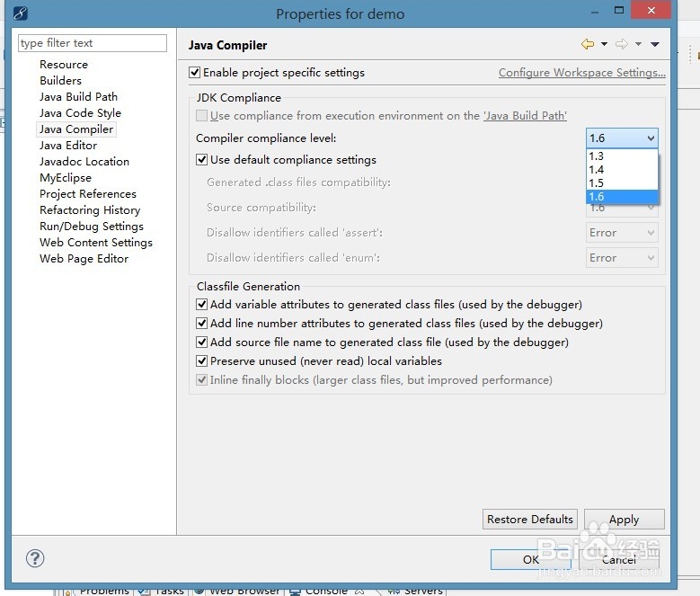Focus the type filter text field
Screen dimensions: 700x596
[x=93, y=43]
